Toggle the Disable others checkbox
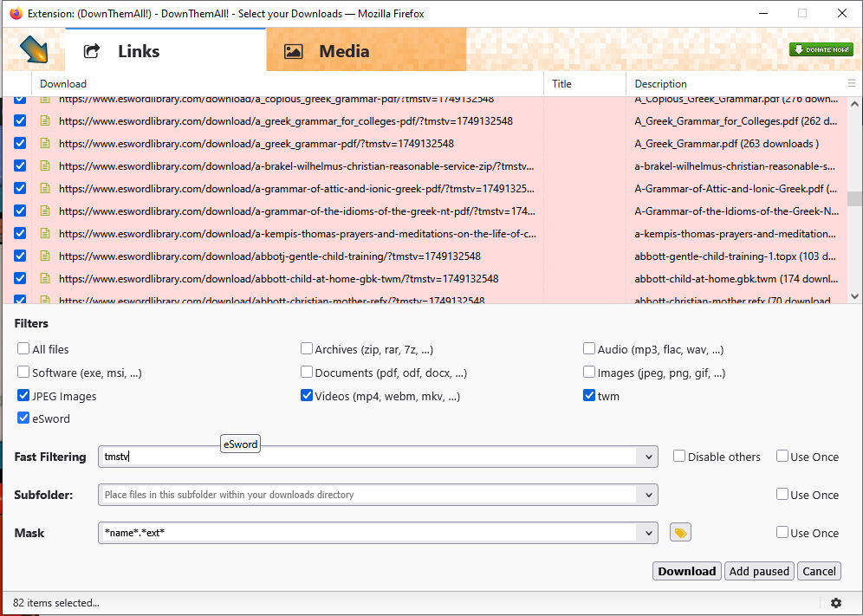The width and height of the screenshot is (863, 616). click(679, 456)
